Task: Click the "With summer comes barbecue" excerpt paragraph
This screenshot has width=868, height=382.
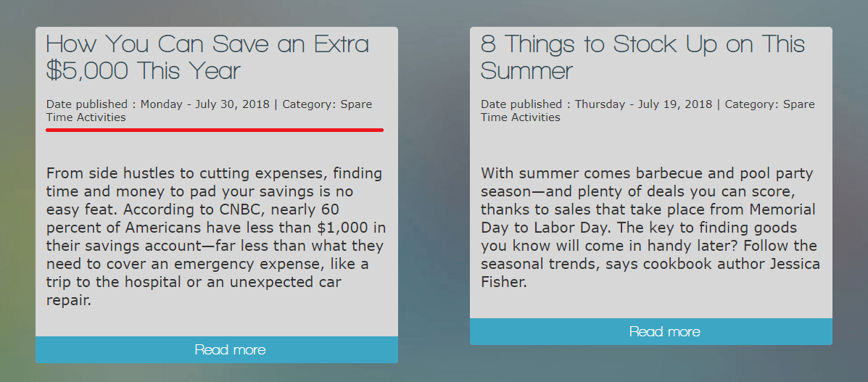Action: click(650, 228)
